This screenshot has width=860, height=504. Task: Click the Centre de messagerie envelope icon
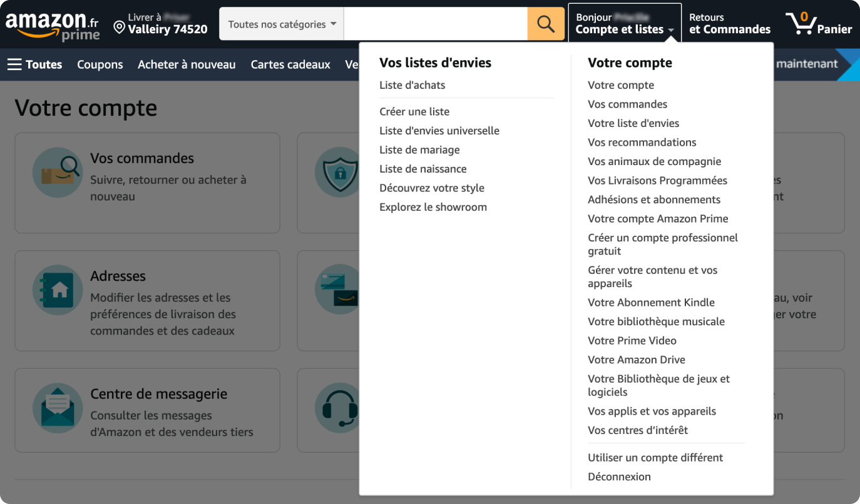[58, 408]
